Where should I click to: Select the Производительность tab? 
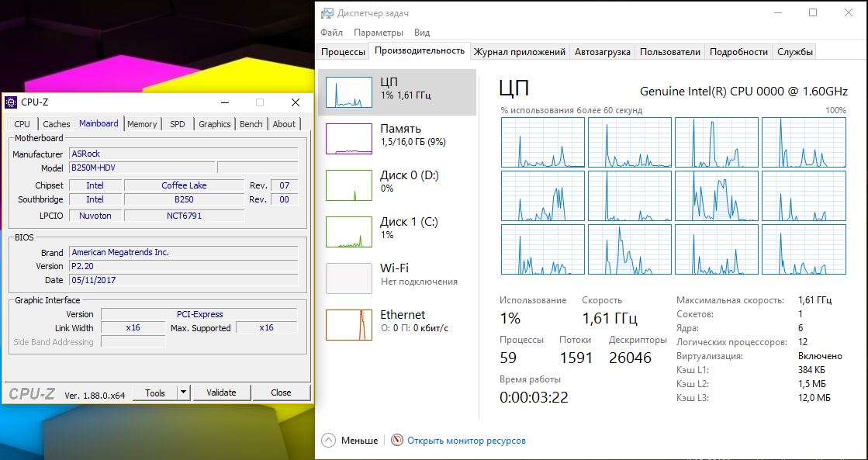point(420,50)
